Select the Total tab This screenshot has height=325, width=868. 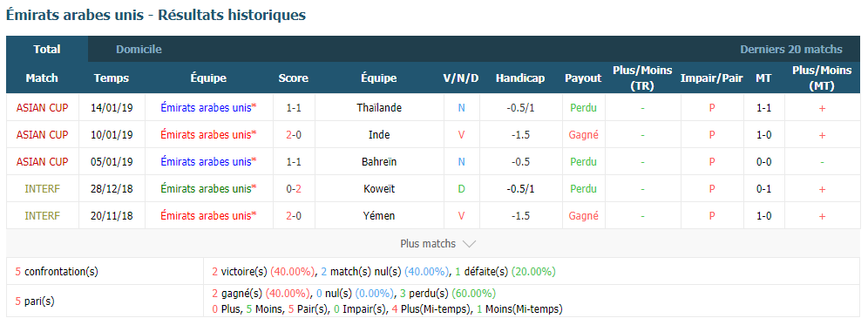click(47, 50)
